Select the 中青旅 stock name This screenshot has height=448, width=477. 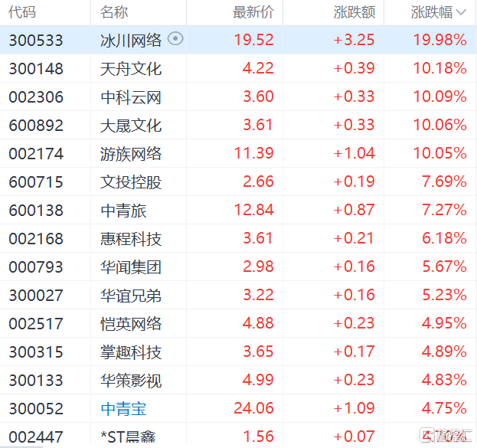[x=123, y=211]
